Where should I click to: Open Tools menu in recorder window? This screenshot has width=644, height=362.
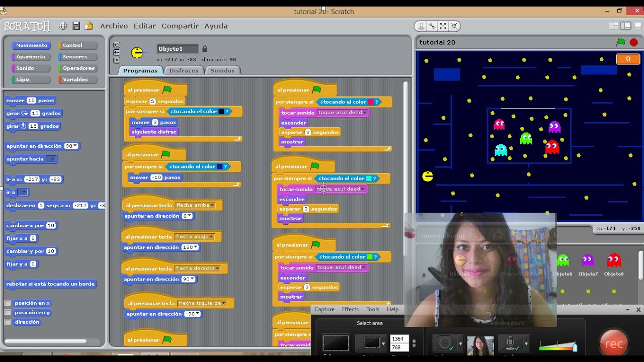pos(373,309)
